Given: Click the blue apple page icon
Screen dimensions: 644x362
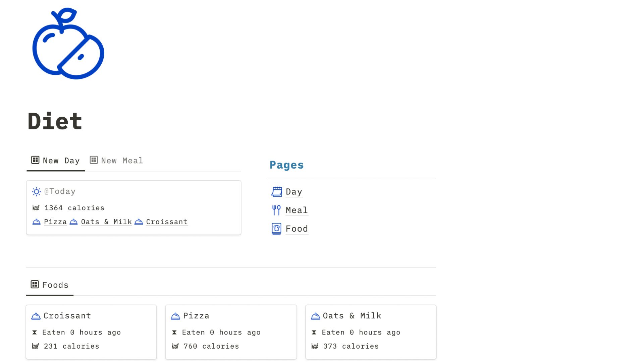Looking at the screenshot, I should [68, 44].
